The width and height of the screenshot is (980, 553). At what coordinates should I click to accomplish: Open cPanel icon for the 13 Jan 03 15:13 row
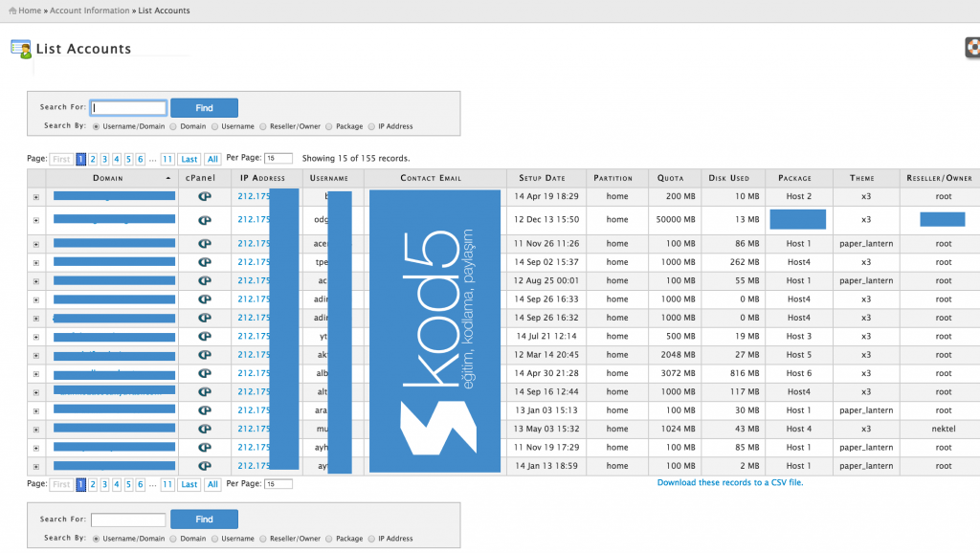[x=205, y=410]
